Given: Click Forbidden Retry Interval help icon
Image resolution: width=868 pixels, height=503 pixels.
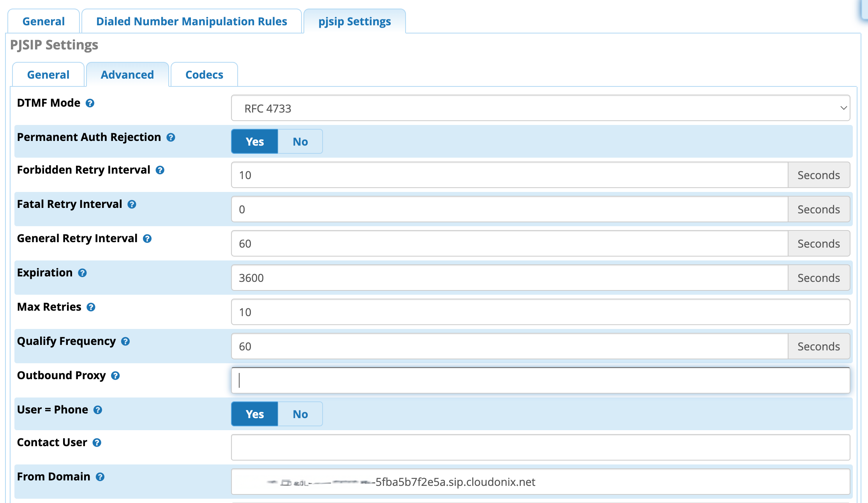Looking at the screenshot, I should (160, 170).
